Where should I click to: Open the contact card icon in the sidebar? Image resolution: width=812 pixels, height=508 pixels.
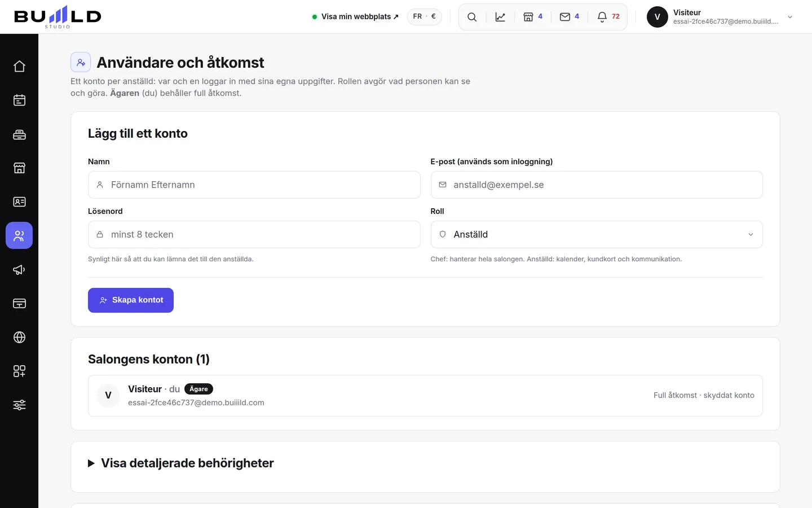[19, 202]
